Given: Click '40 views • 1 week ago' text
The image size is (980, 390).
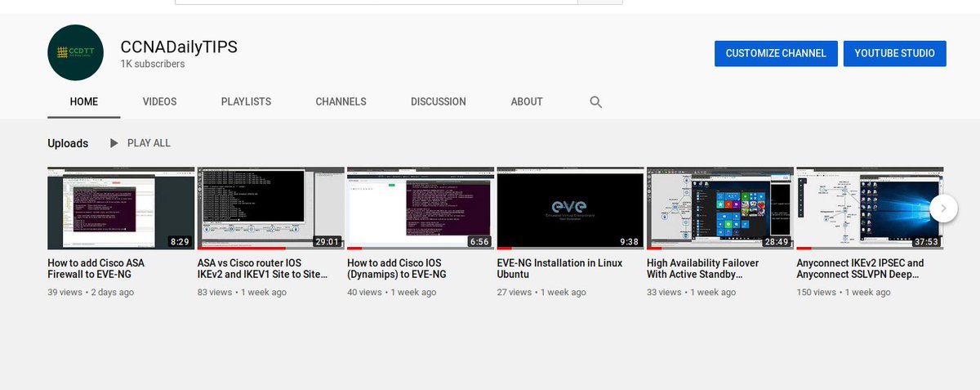Looking at the screenshot, I should [x=391, y=292].
